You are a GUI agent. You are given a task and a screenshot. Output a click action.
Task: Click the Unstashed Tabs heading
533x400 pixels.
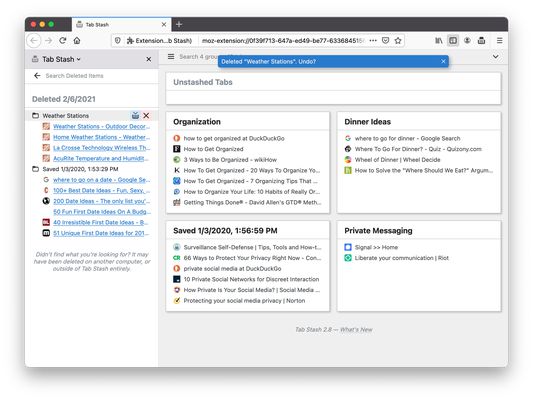point(203,82)
